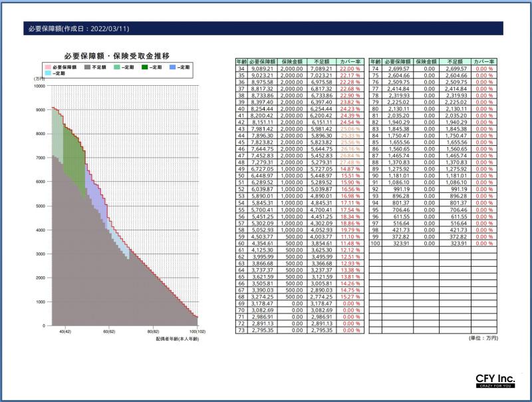Click the right table's 年齢 column header

point(374,61)
